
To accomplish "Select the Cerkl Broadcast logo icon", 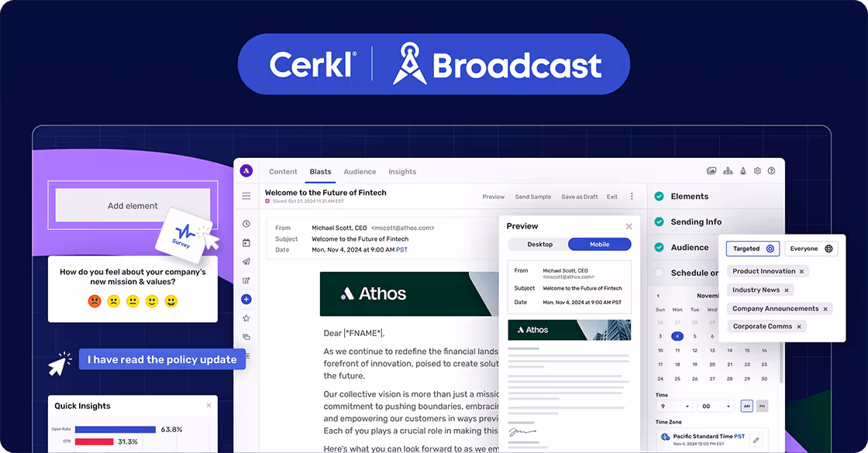I will (x=408, y=65).
